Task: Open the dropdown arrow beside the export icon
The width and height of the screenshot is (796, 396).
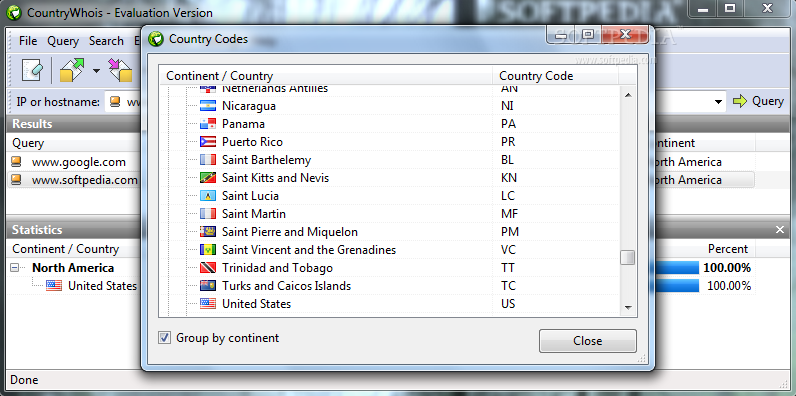Action: pyautogui.click(x=96, y=71)
